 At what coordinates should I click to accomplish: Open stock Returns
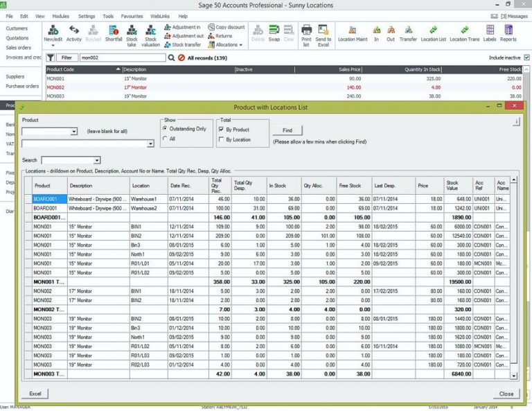[220, 36]
